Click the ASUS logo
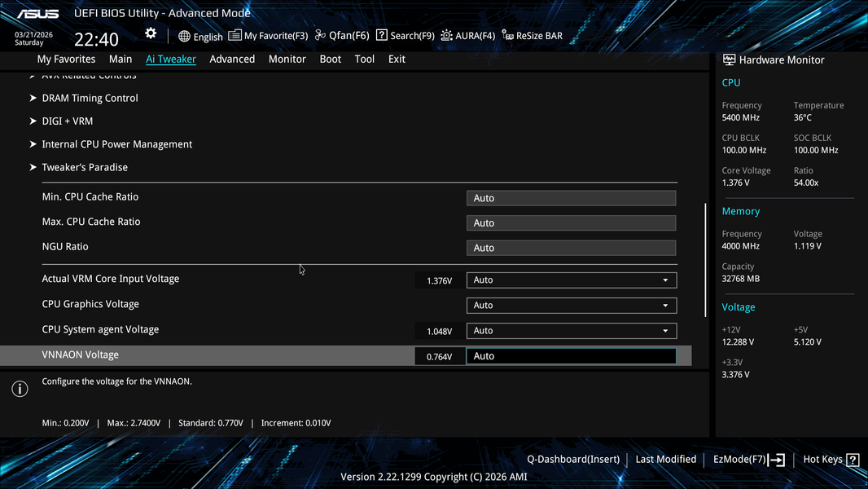Screen dimensions: 868x489 tap(37, 14)
